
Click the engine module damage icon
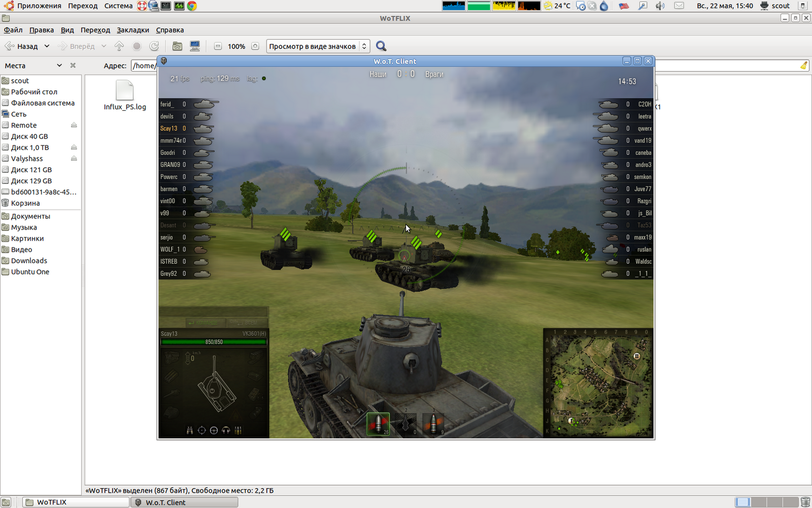pyautogui.click(x=172, y=358)
